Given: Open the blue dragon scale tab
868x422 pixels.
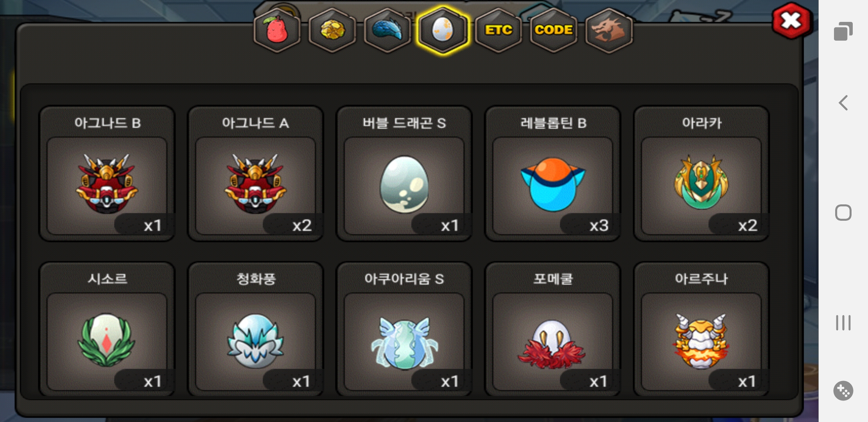Looking at the screenshot, I should tap(387, 30).
